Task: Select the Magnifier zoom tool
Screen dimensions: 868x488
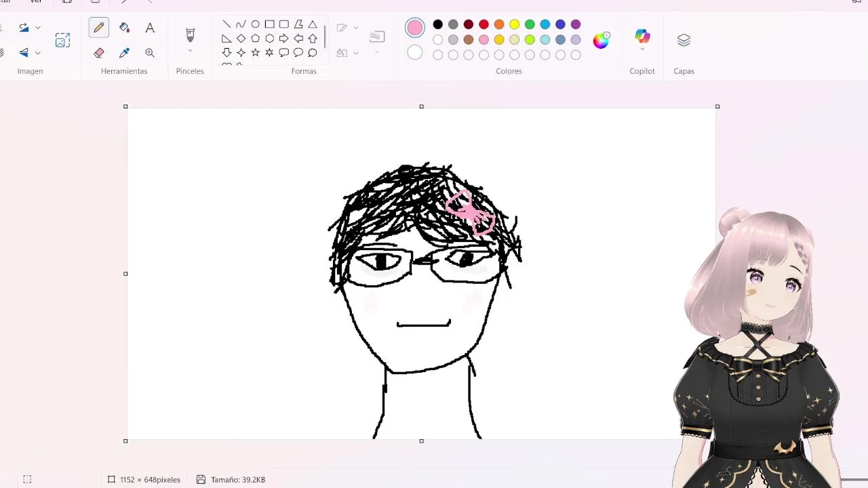Action: pos(150,53)
